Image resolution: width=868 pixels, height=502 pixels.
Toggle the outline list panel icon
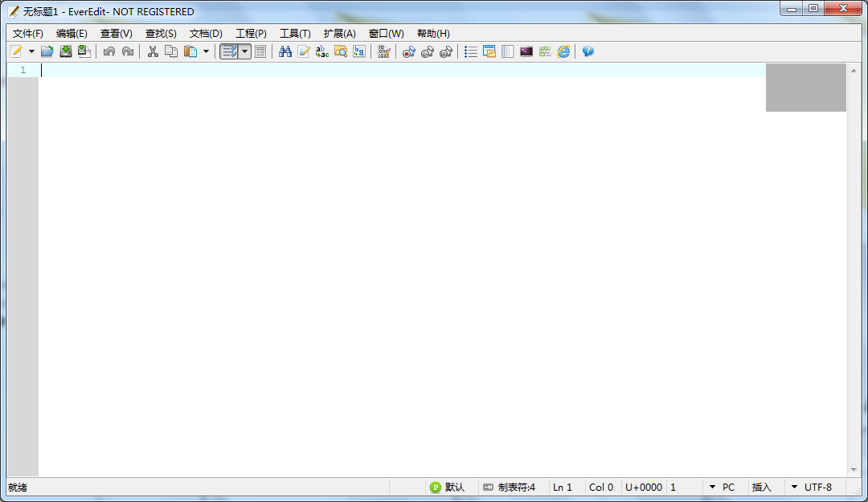click(x=471, y=51)
